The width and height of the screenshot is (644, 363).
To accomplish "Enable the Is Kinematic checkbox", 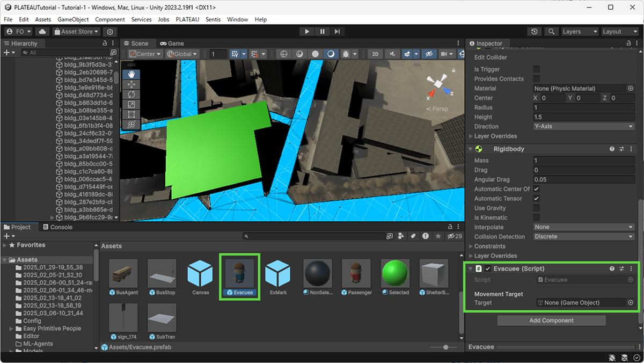I will 536,218.
